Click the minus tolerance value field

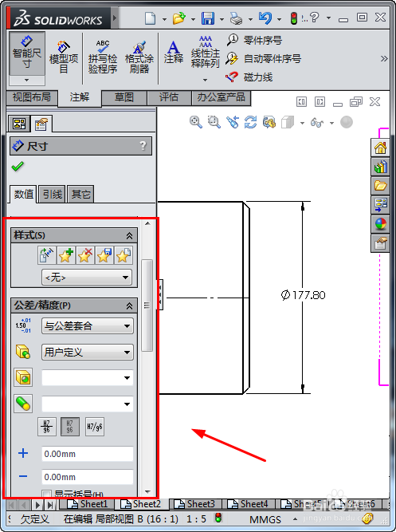tap(88, 477)
